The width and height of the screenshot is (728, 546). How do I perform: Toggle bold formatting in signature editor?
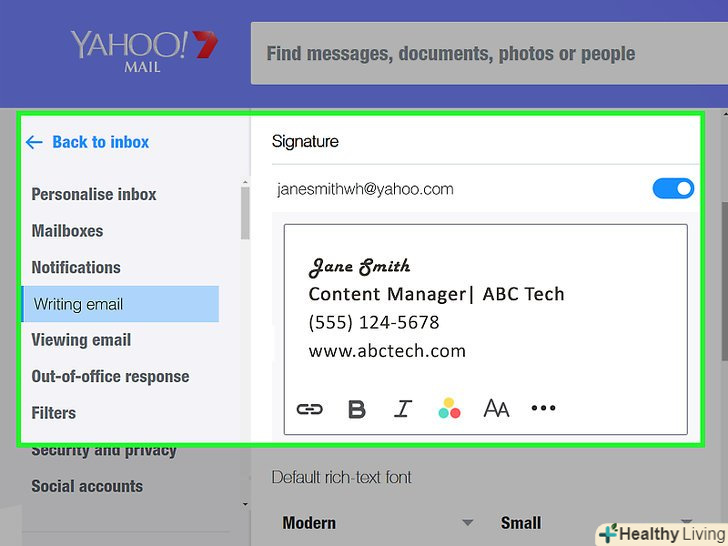(x=356, y=408)
